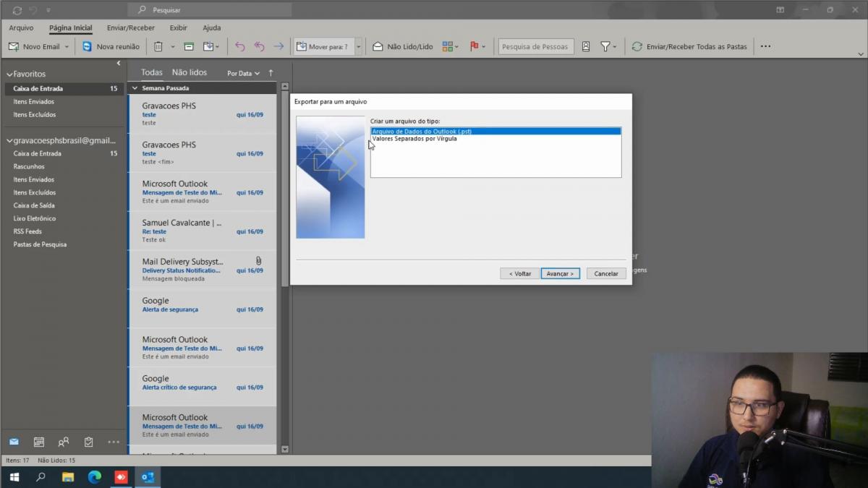Click the Novo Email button
The height and width of the screenshot is (488, 868).
[34, 46]
